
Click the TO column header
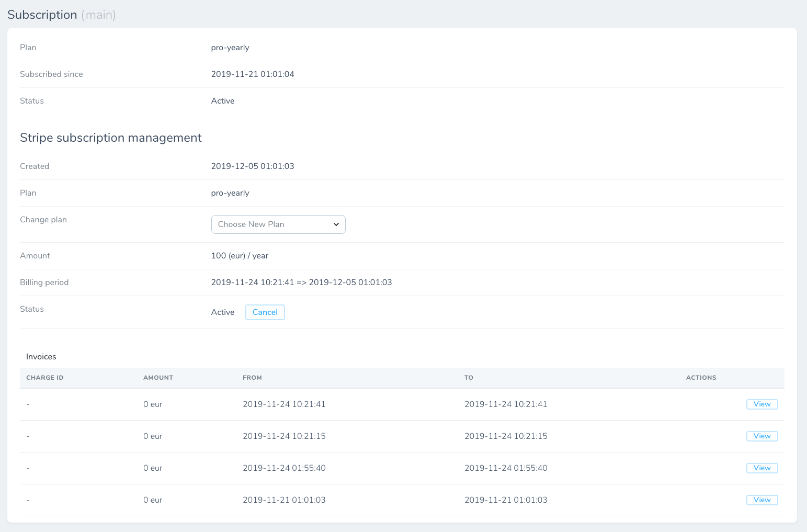469,378
